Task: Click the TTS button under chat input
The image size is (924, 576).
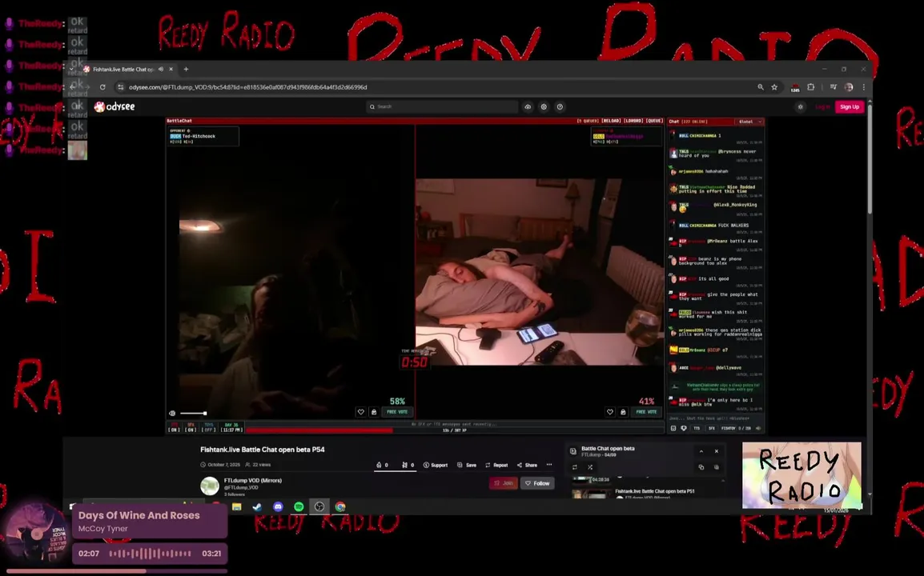Action: click(697, 428)
